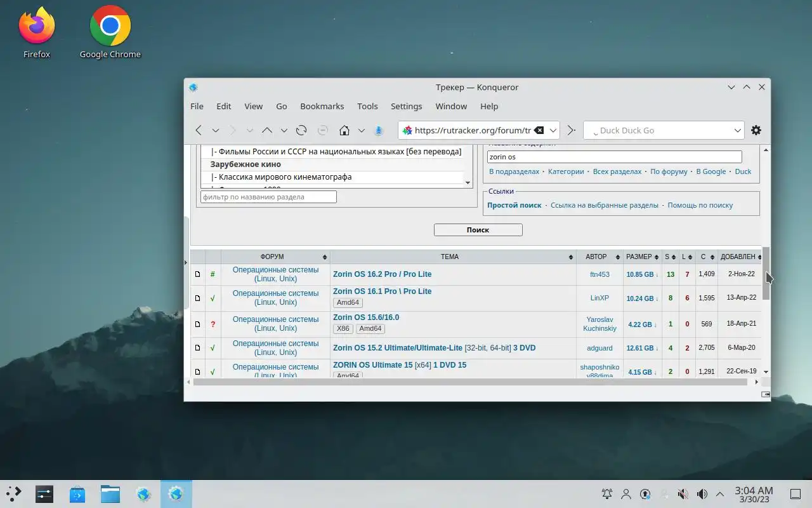Screen dimensions: 812x508
Task: Open the View menu
Action: pyautogui.click(x=253, y=106)
